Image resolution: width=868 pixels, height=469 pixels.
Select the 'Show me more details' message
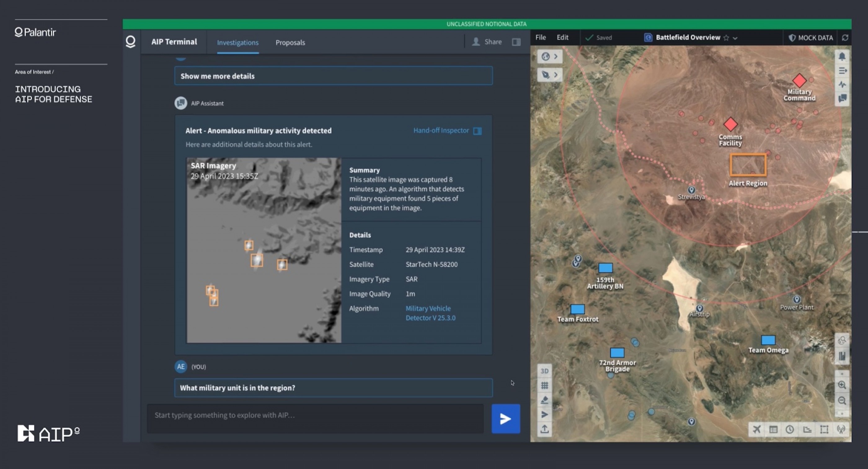[333, 76]
